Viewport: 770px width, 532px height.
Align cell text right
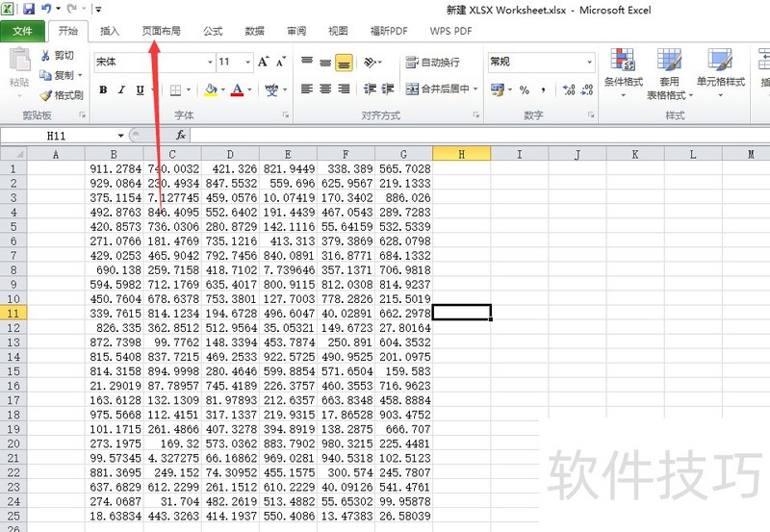coord(344,89)
